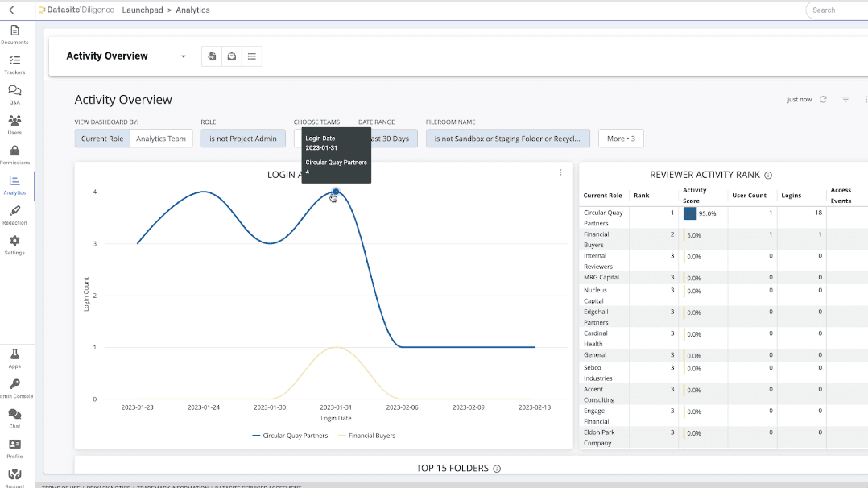Open the export dashboard icon

(x=211, y=56)
